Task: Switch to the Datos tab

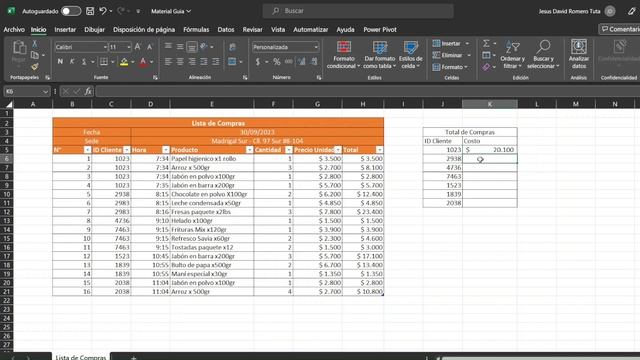Action: (x=226, y=29)
